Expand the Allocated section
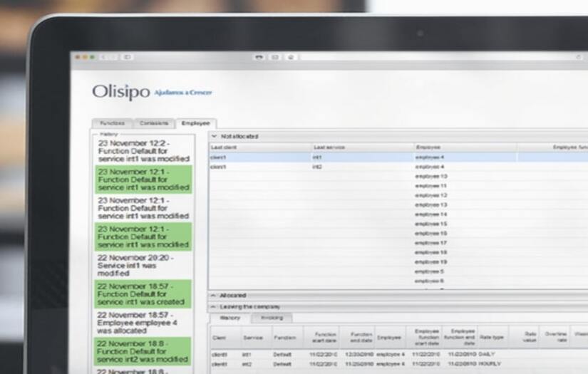The width and height of the screenshot is (588, 374). pyautogui.click(x=213, y=296)
